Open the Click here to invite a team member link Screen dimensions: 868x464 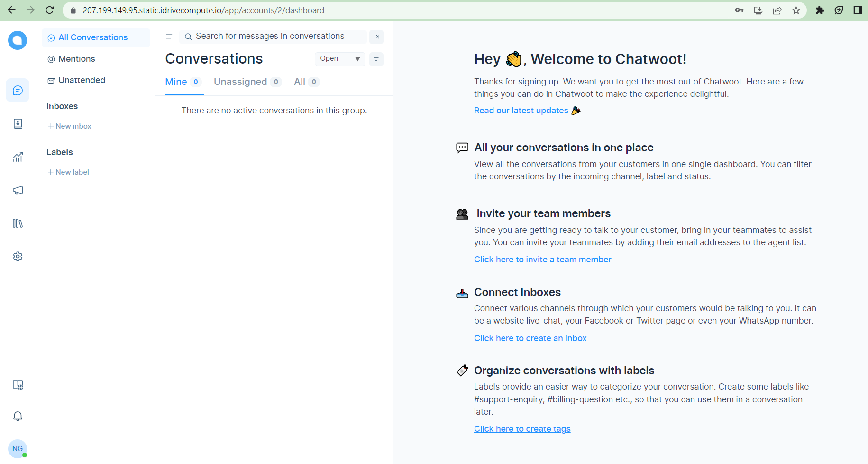(x=542, y=260)
